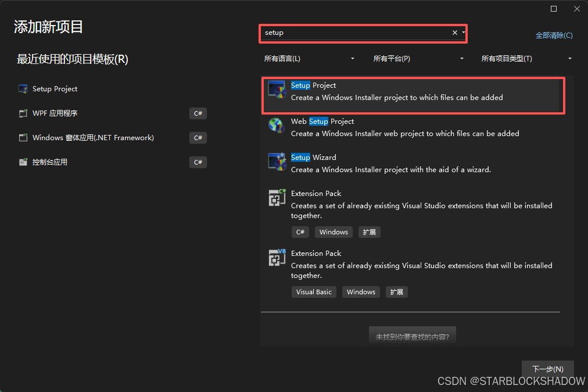Close the 添加新项目 dialog

[x=577, y=9]
